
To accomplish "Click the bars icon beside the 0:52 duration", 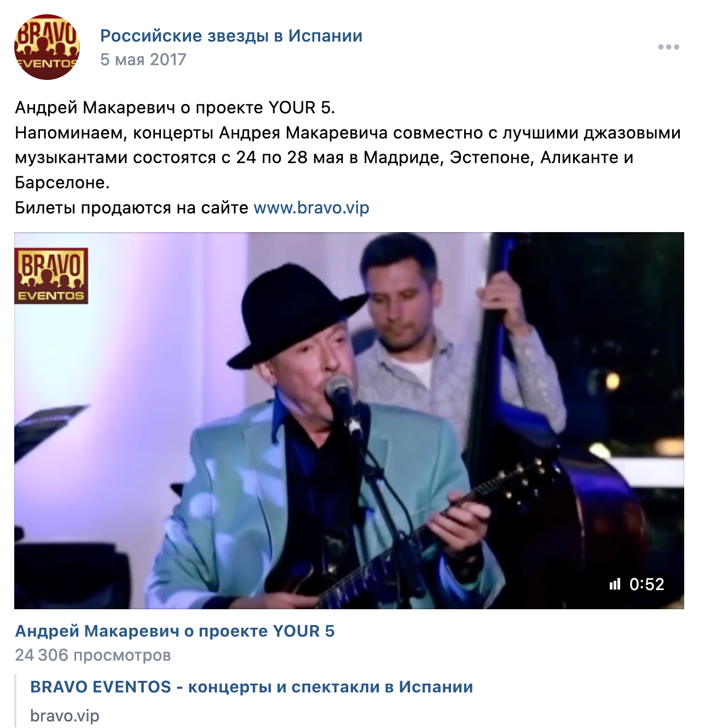I will coord(615,584).
